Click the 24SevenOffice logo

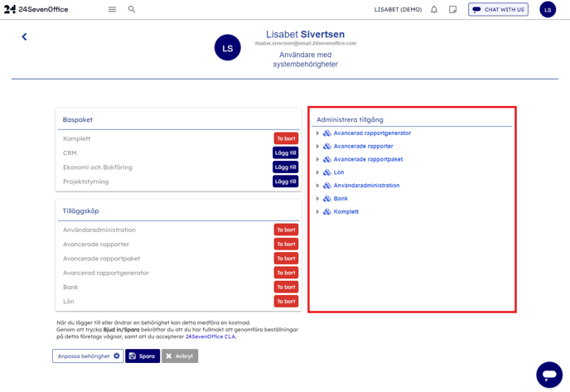[x=36, y=10]
